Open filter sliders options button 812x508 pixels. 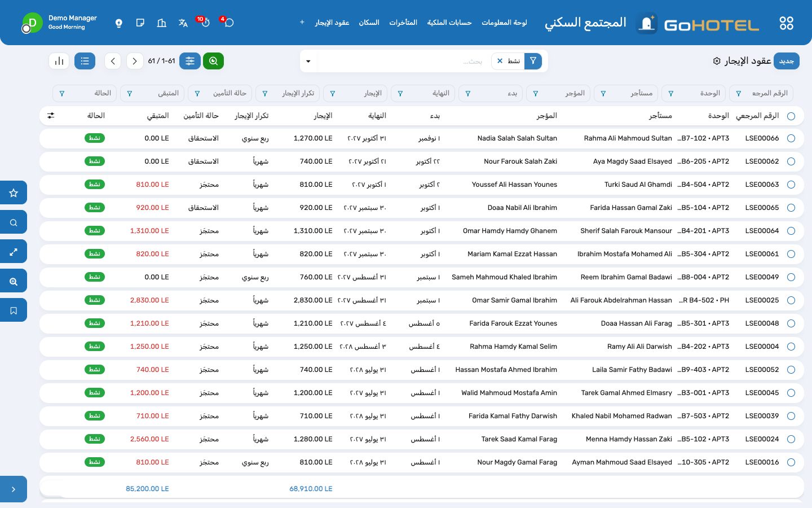point(190,61)
